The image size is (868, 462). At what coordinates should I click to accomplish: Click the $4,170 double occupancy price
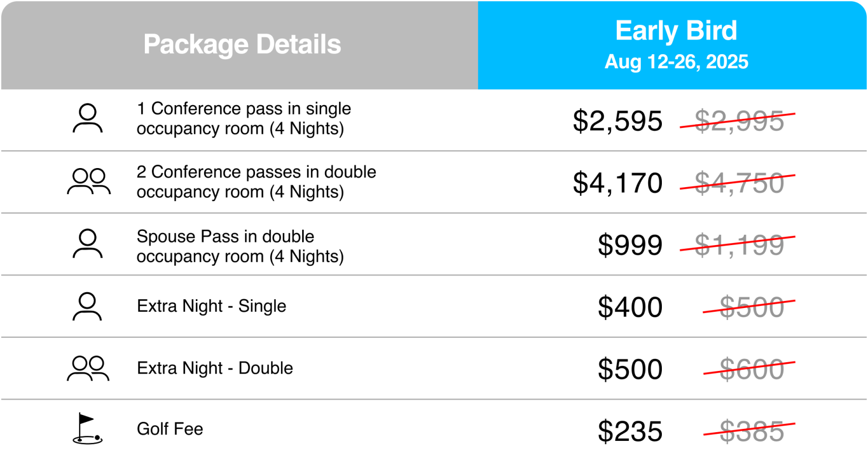click(x=617, y=183)
